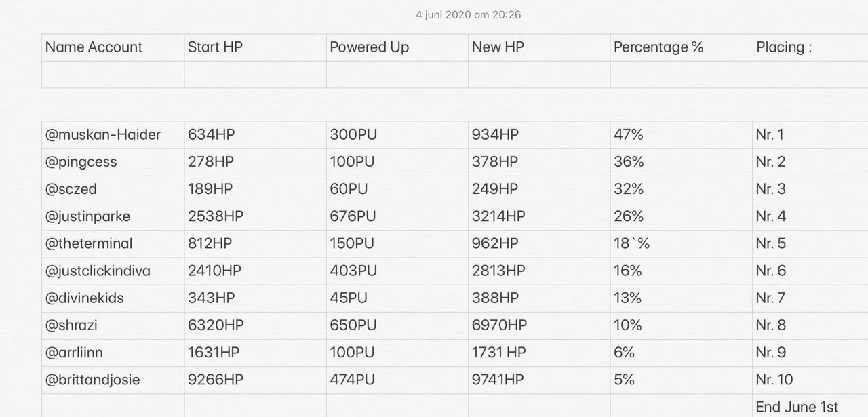The height and width of the screenshot is (417, 868).
Task: Select the 1731 HP cell
Action: point(539,353)
